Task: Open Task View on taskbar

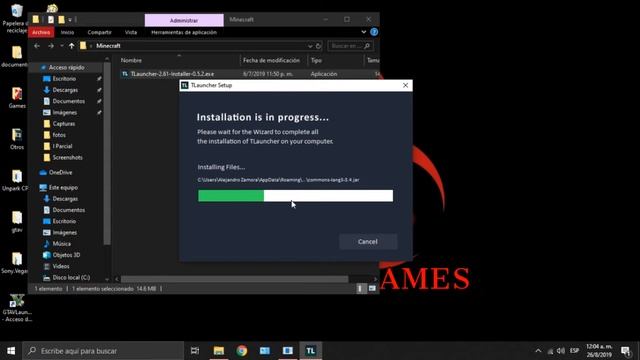Action: [x=195, y=351]
